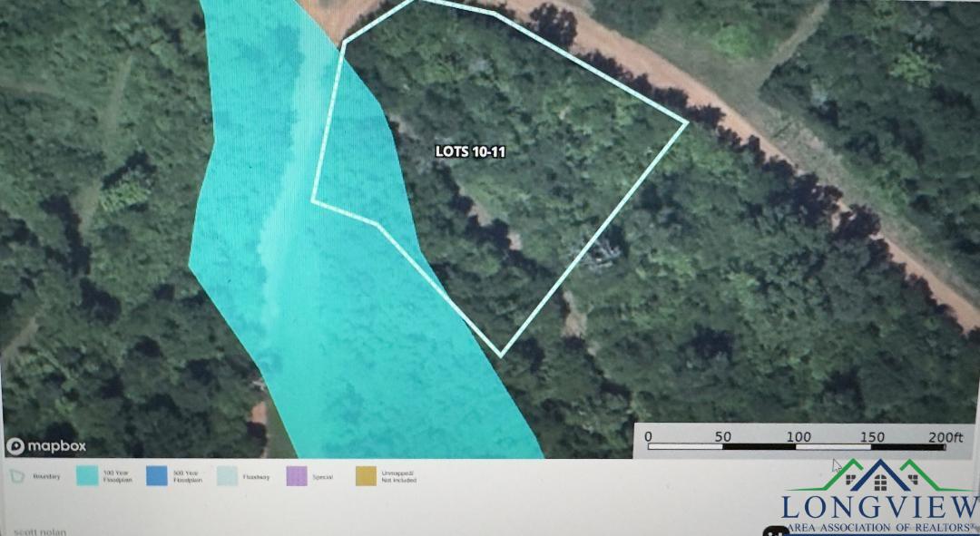
Task: Click the 200ft mark on scale bar
Action: (x=944, y=437)
